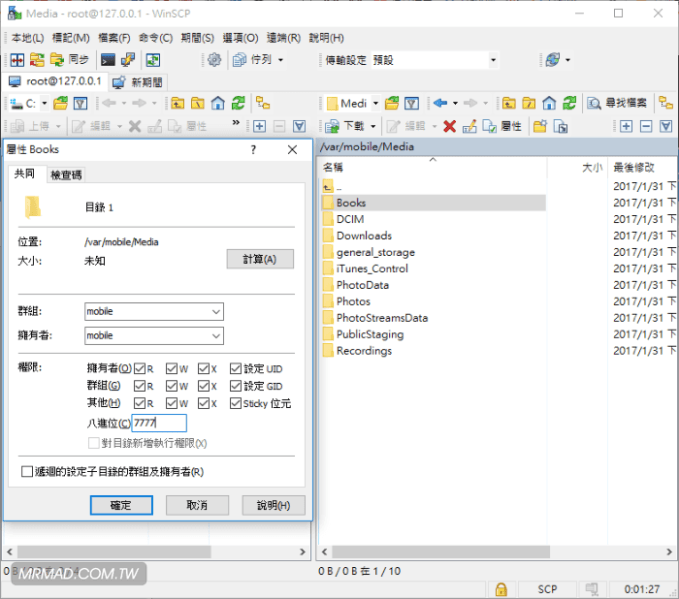Image resolution: width=679 pixels, height=599 pixels.
Task: Toggle others W permission checkbox
Action: pos(171,403)
